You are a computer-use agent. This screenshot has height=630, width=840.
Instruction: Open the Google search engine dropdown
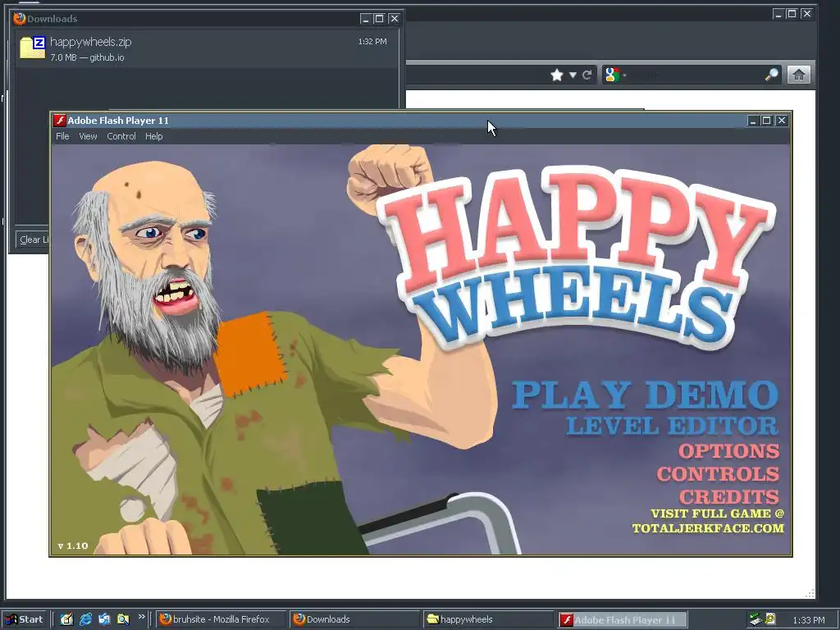coord(615,75)
